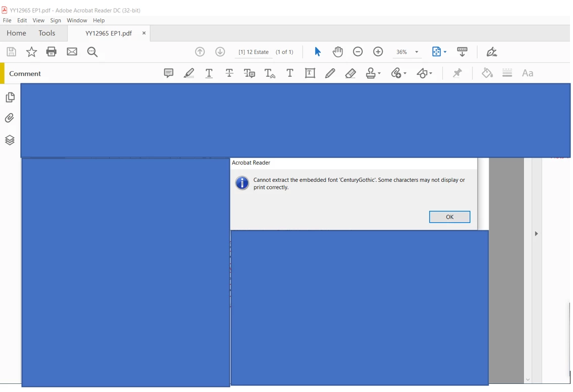Open the Attachments paperclip panel
573x392 pixels.
click(10, 118)
